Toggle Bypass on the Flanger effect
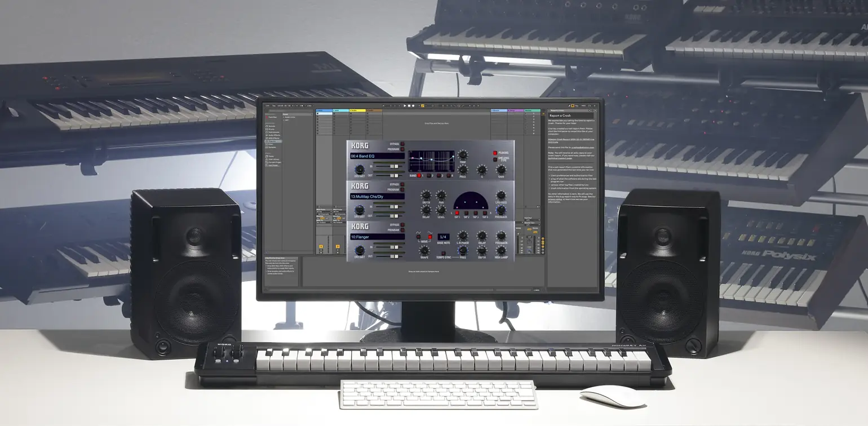The image size is (868, 426). coord(402,225)
